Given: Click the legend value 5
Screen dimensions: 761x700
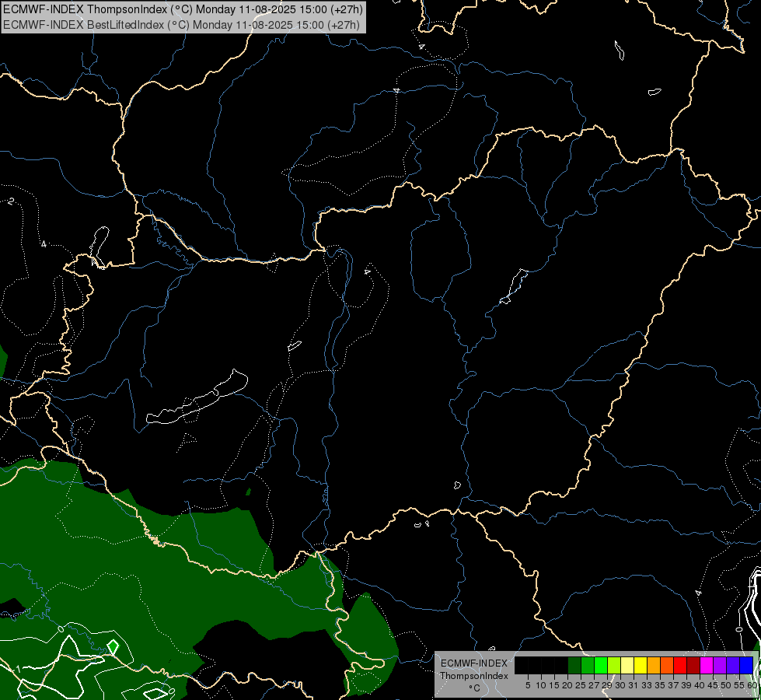Looking at the screenshot, I should pos(528,685).
